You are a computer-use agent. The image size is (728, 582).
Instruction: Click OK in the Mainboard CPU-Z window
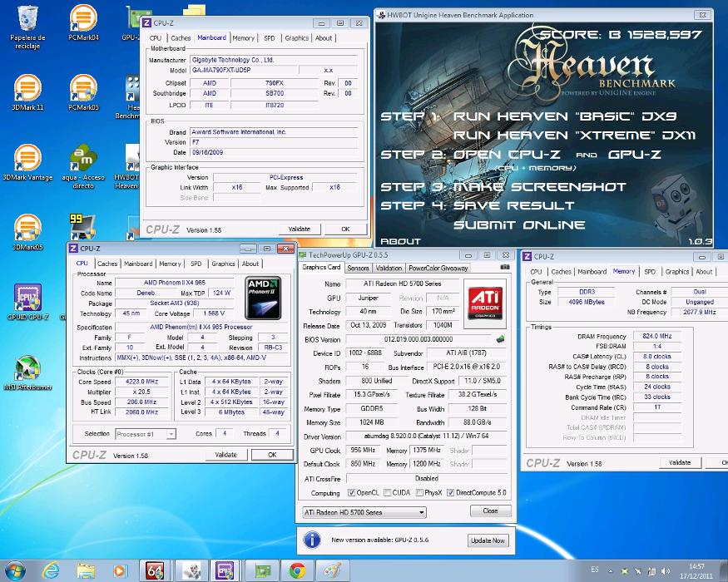coord(345,229)
